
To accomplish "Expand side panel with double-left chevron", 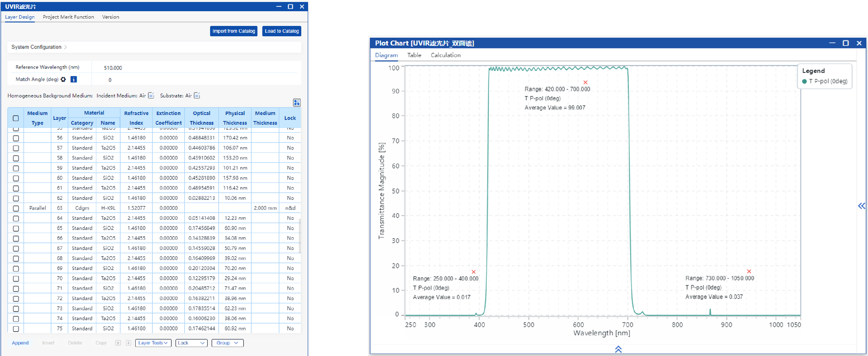I will tap(861, 206).
